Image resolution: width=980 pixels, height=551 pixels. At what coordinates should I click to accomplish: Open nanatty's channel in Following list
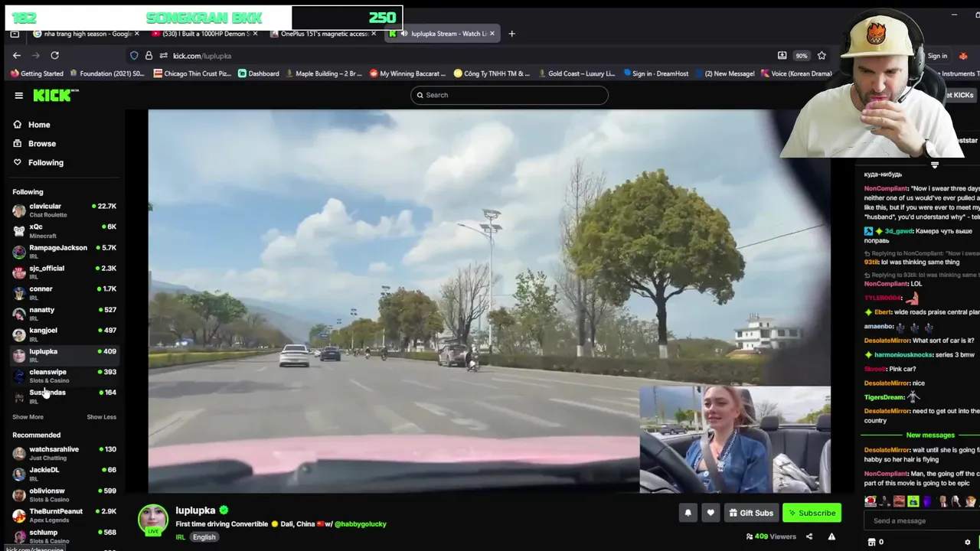coord(64,313)
